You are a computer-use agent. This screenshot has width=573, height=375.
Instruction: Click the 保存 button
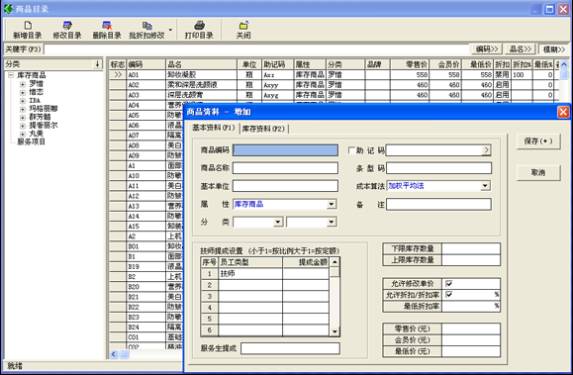click(538, 141)
